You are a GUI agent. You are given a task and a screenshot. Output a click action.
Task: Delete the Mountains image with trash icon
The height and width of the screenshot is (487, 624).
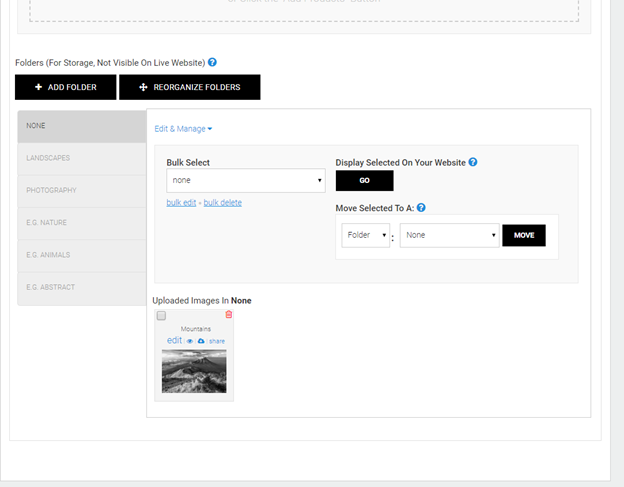point(228,315)
